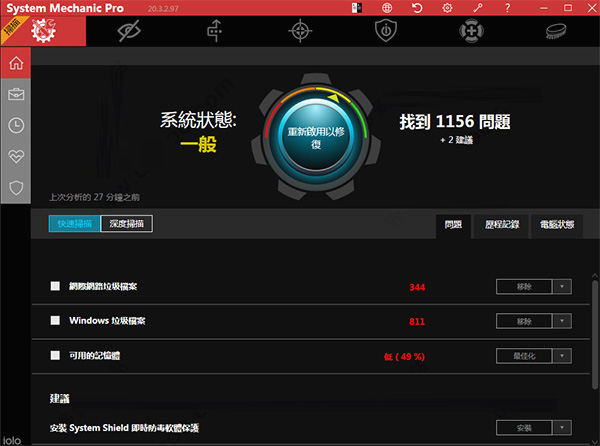
Task: Click install button for System Shield
Action: [524, 428]
